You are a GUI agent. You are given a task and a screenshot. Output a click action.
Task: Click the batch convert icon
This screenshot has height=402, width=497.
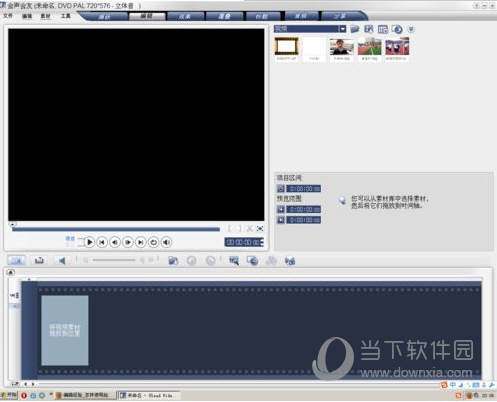tap(252, 260)
